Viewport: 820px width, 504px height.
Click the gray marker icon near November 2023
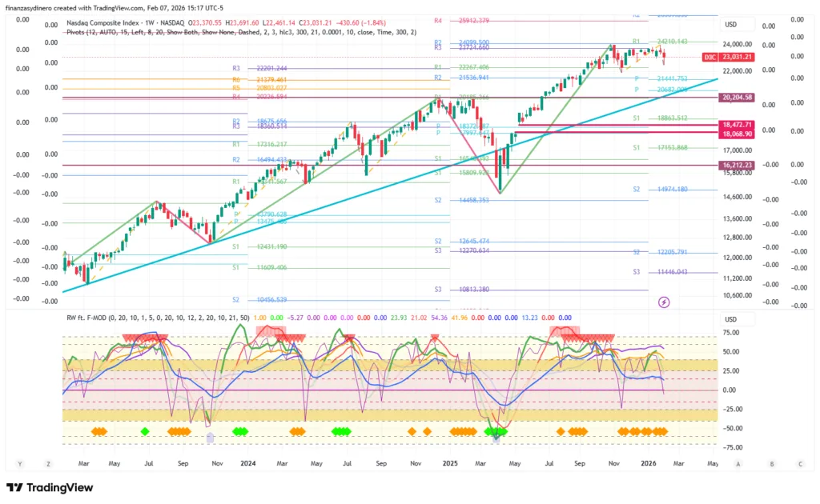coord(211,437)
